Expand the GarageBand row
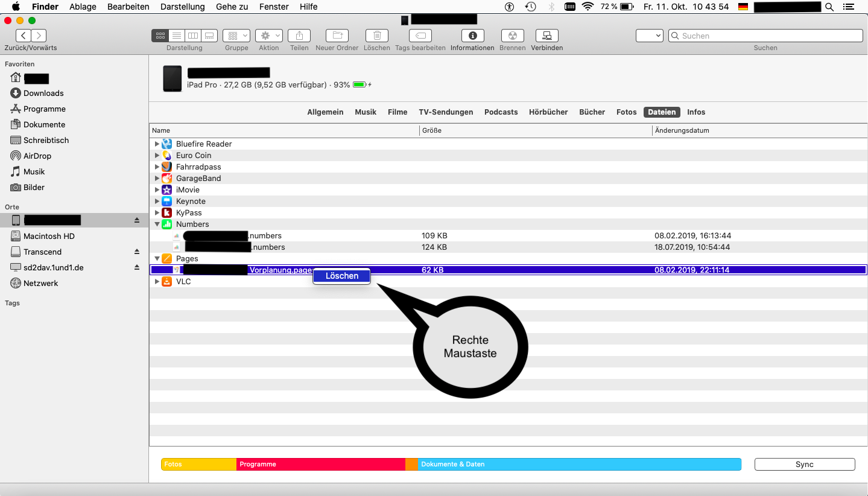868x496 pixels. [x=157, y=178]
